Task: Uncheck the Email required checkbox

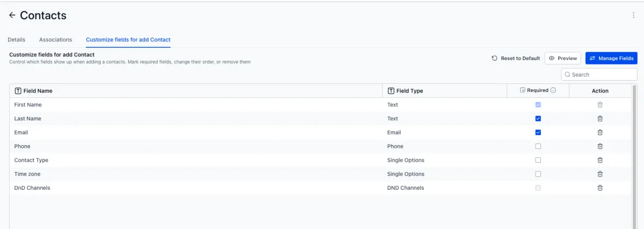Action: click(538, 132)
